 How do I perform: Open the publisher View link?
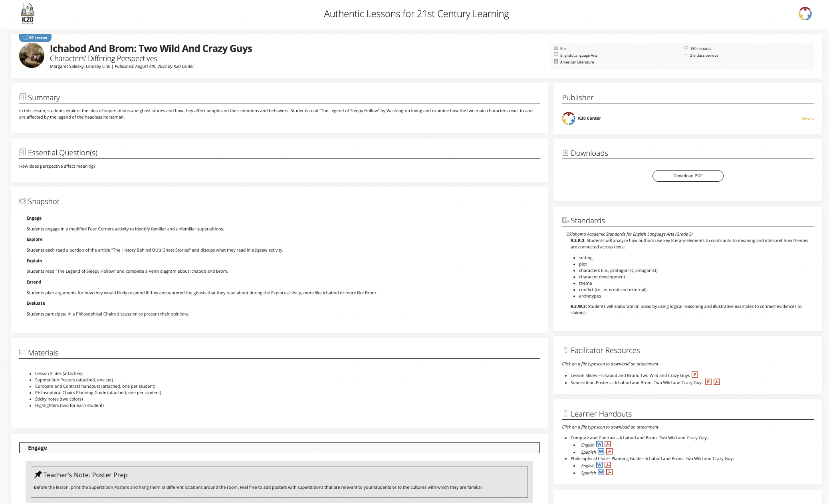807,119
